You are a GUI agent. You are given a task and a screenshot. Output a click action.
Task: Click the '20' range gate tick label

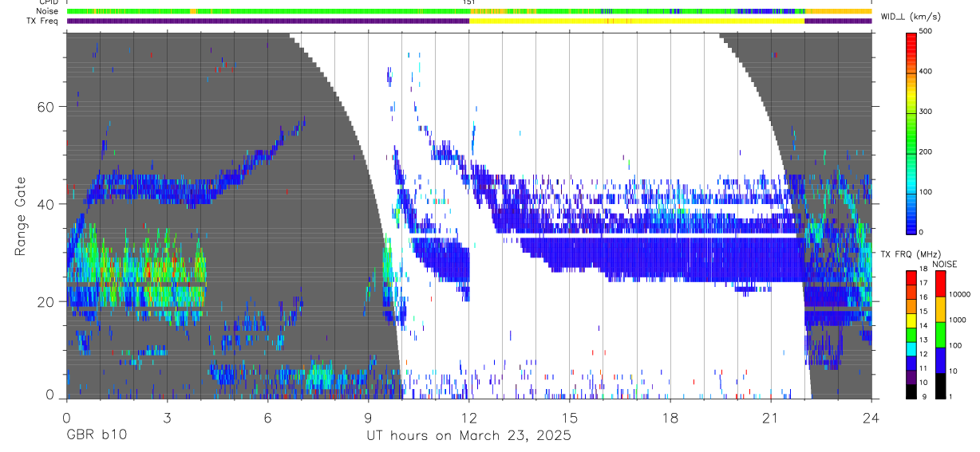click(45, 301)
